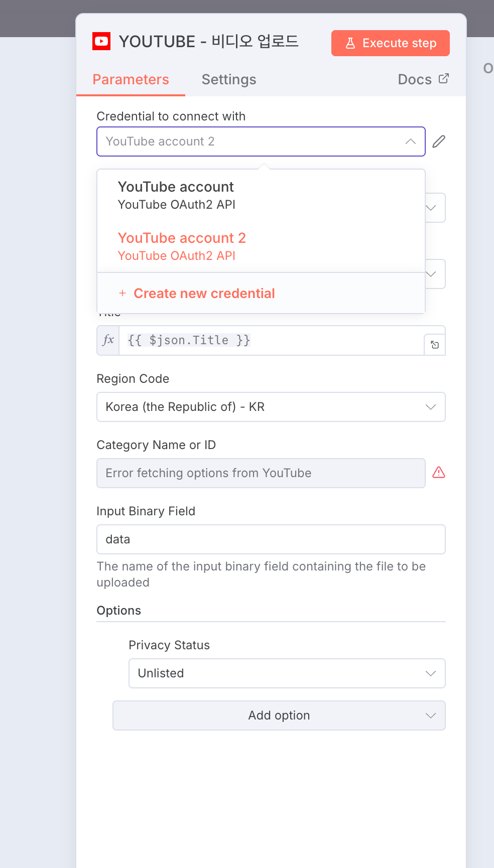494x868 pixels.
Task: Click Create new credential link
Action: 204,294
